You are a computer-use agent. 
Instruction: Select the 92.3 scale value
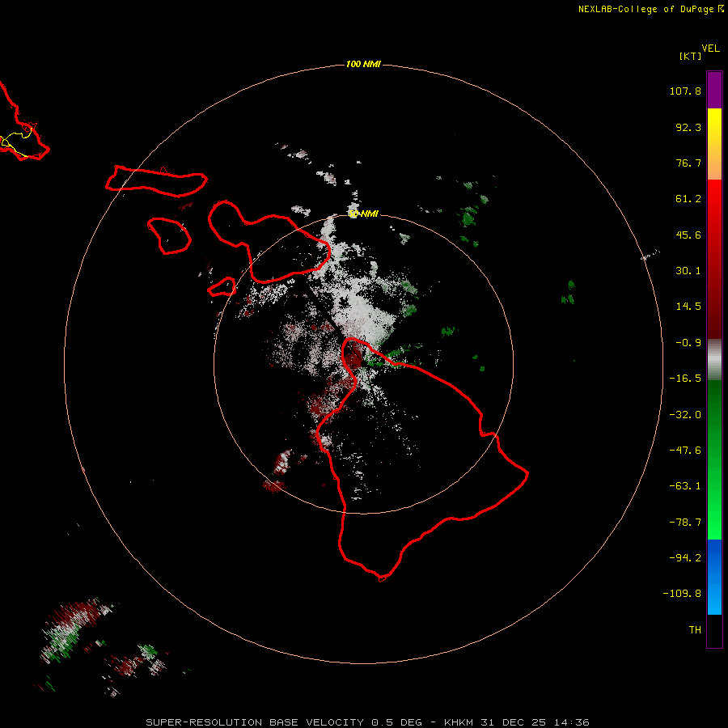688,127
